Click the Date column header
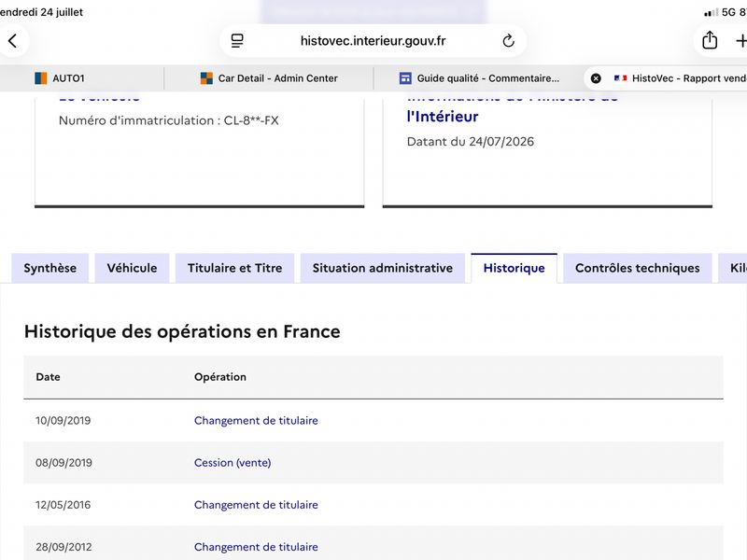 49,377
